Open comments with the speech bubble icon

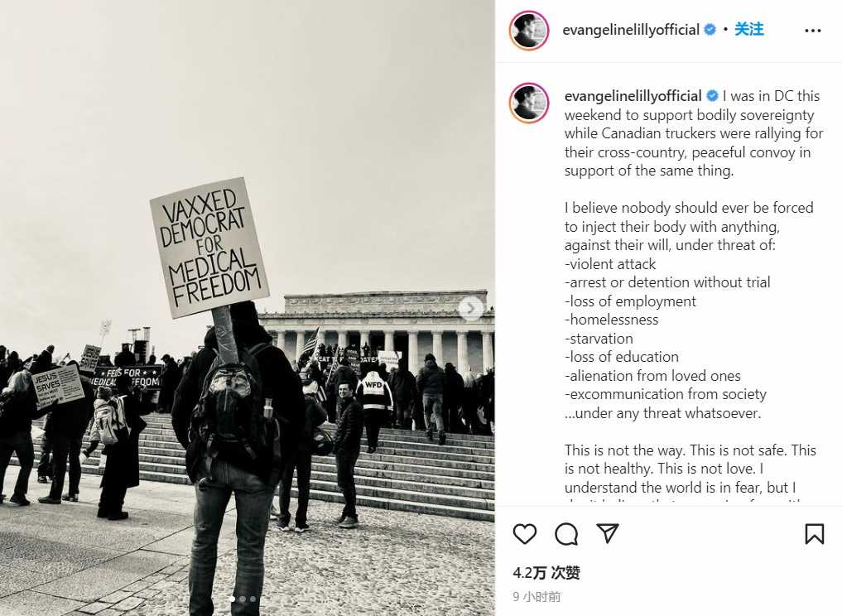pyautogui.click(x=566, y=534)
